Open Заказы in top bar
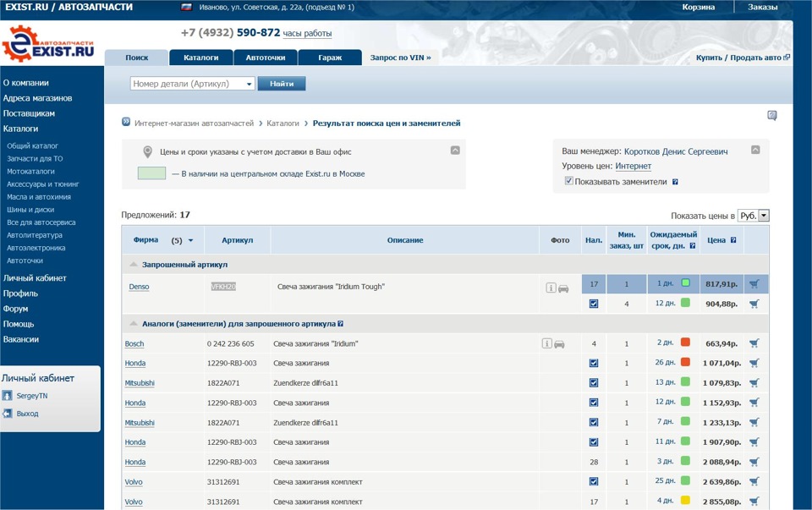The height and width of the screenshot is (510, 812). (x=762, y=8)
